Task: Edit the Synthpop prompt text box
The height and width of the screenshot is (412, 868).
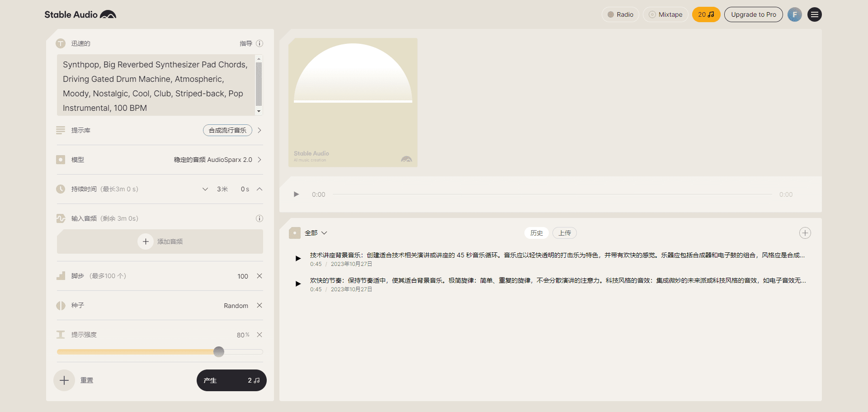Action: (x=156, y=85)
